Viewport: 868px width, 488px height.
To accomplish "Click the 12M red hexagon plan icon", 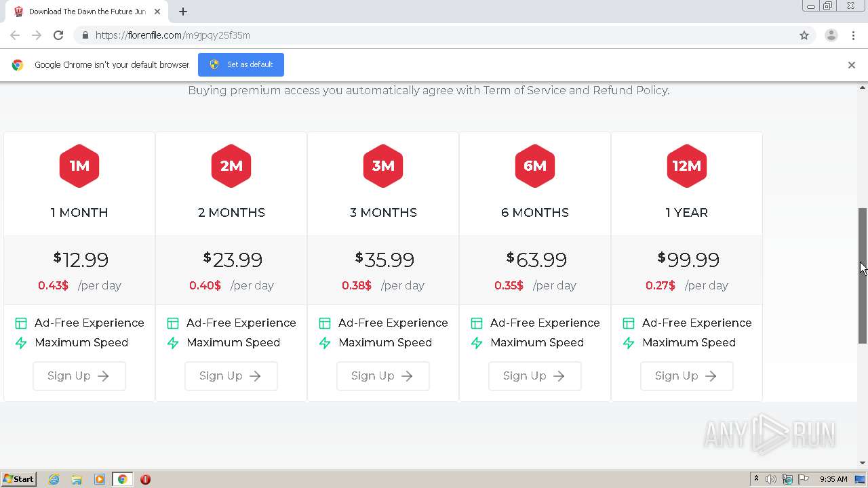I will click(x=686, y=166).
